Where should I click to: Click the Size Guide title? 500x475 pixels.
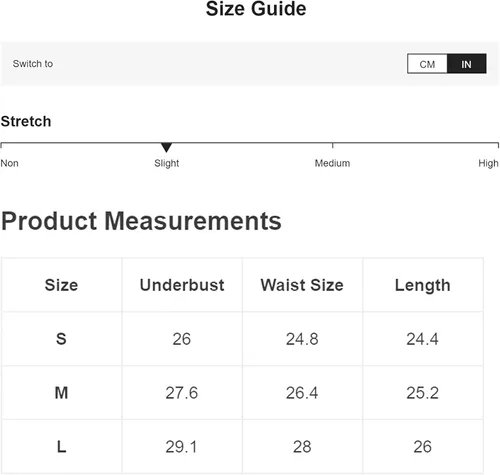tap(256, 9)
